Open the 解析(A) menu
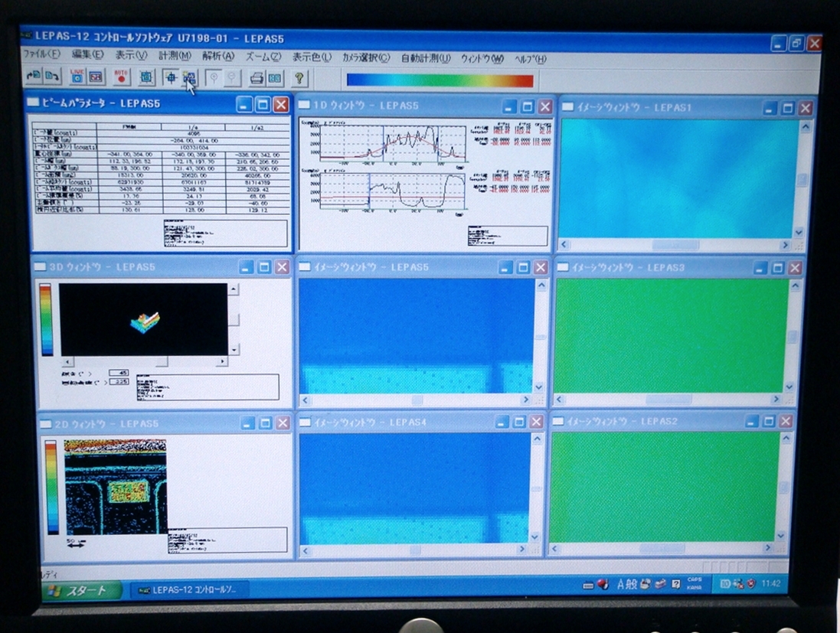Image resolution: width=840 pixels, height=633 pixels. [x=218, y=56]
